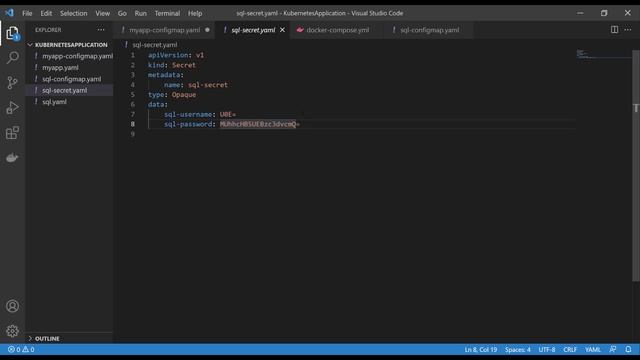Open the Selection menu
This screenshot has width=640, height=360.
click(x=73, y=13)
